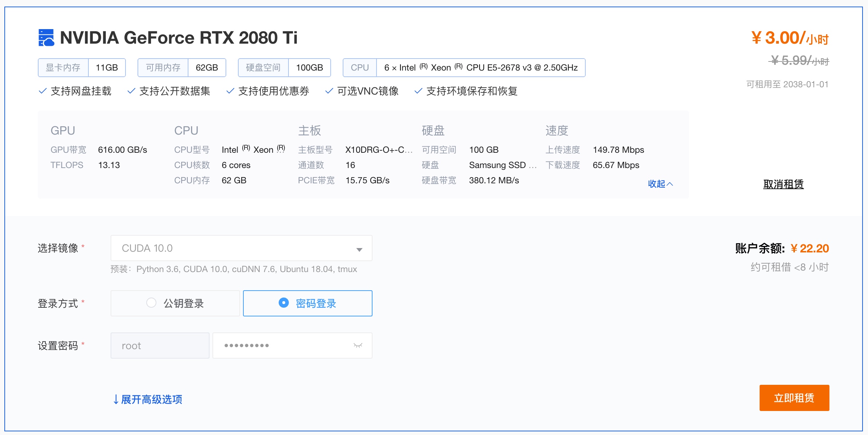Click the struck-through ¥5.99/小时 price
Image resolution: width=868 pixels, height=435 pixels.
coord(799,61)
